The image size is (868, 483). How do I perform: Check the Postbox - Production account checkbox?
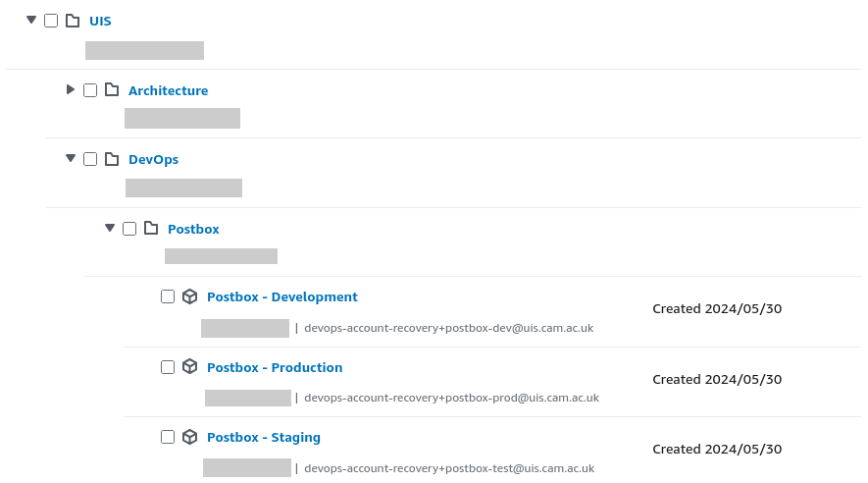click(168, 367)
